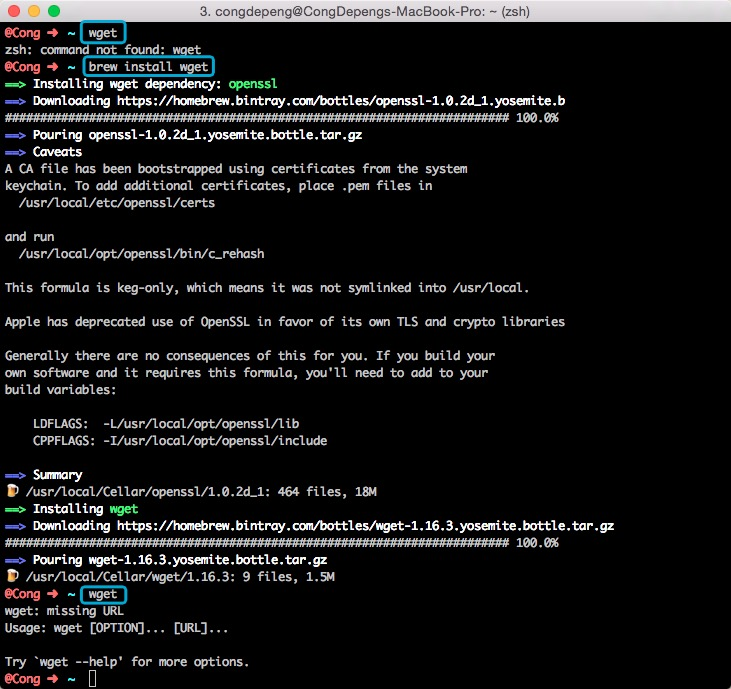Click the 'Try `wget --help' for more options.' line

[127, 662]
